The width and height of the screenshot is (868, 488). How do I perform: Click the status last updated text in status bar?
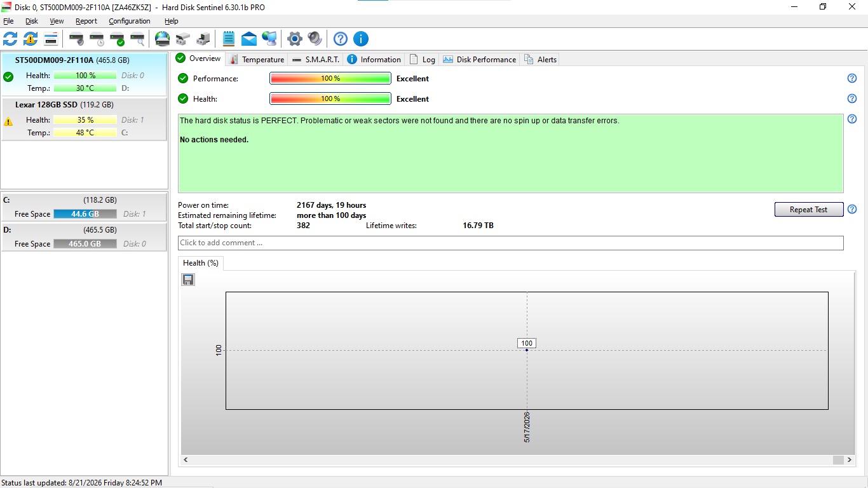tap(82, 483)
